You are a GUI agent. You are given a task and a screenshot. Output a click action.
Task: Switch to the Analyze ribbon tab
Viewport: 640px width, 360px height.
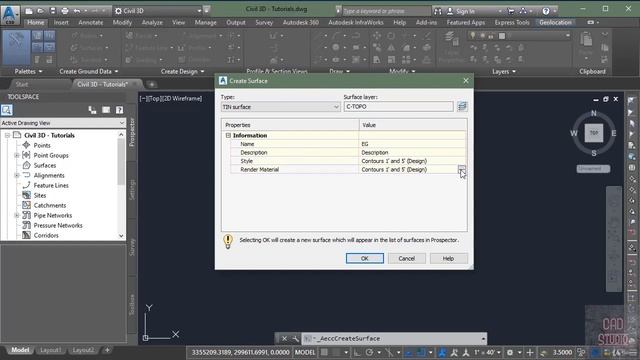point(152,22)
